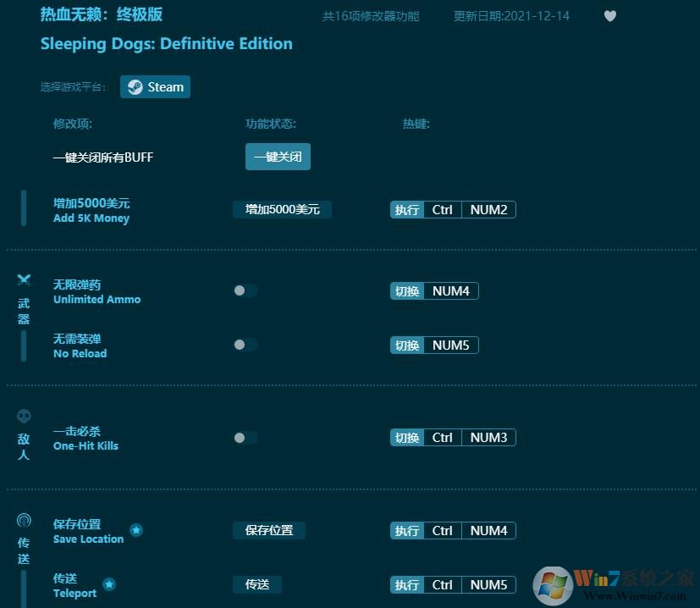Click the teleport category signal icon
This screenshot has height=608, width=700.
[x=24, y=521]
